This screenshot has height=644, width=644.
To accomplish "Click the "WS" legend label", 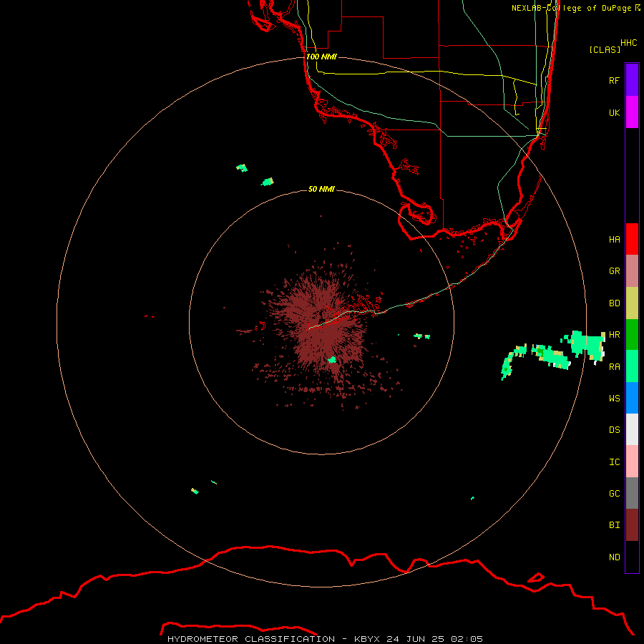I will click(615, 398).
